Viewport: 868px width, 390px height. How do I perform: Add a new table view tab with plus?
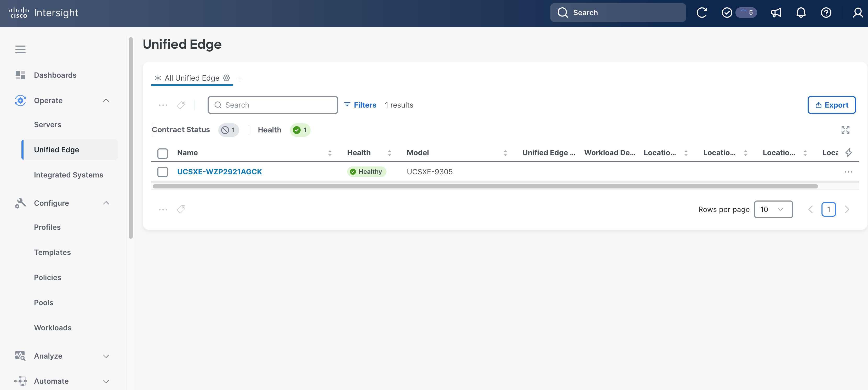click(x=240, y=78)
